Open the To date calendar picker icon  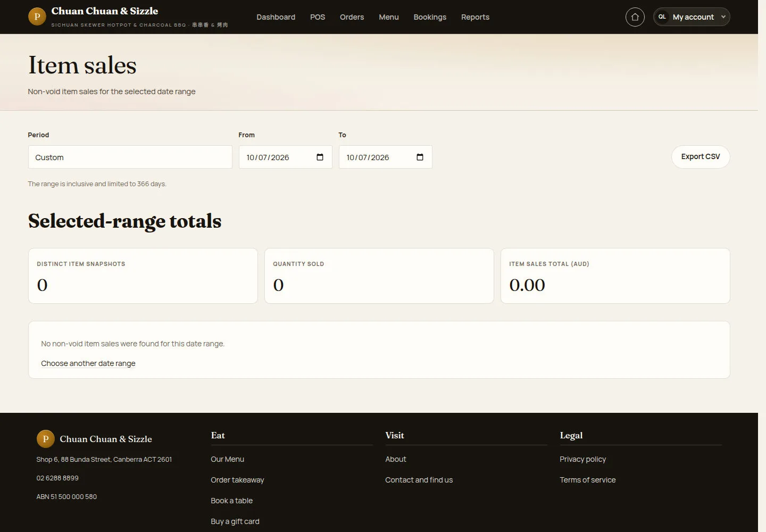click(420, 157)
